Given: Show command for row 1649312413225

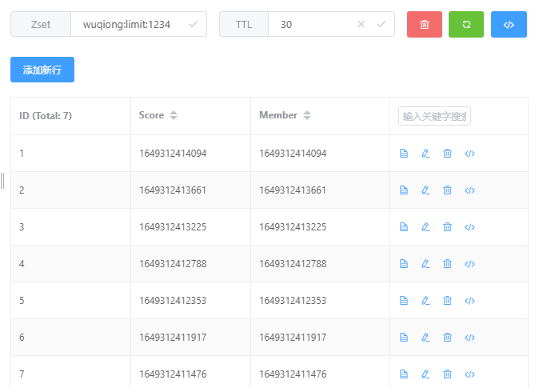Looking at the screenshot, I should [469, 227].
